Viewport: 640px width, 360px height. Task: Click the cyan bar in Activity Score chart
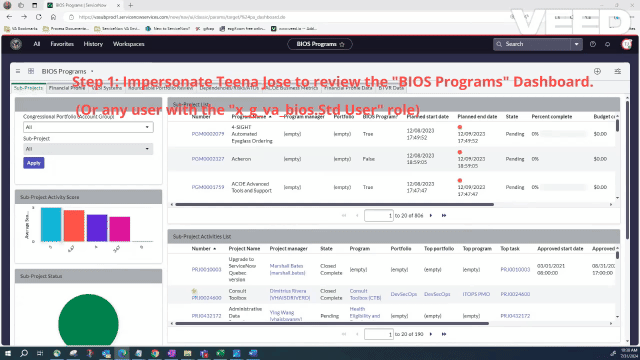point(51,224)
